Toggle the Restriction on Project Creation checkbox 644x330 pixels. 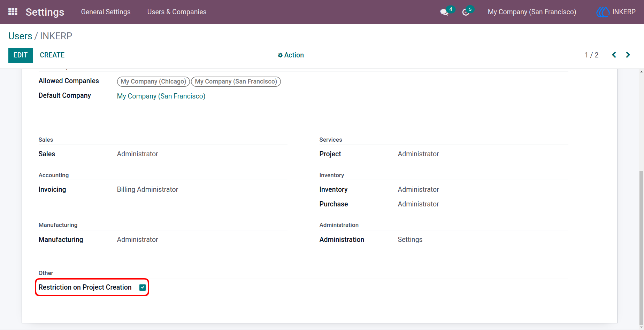(x=143, y=288)
